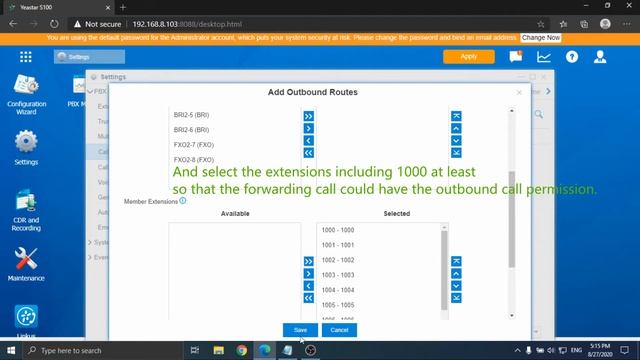Reload the browser page
Image resolution: width=640 pixels, height=360 pixels.
coord(54,24)
